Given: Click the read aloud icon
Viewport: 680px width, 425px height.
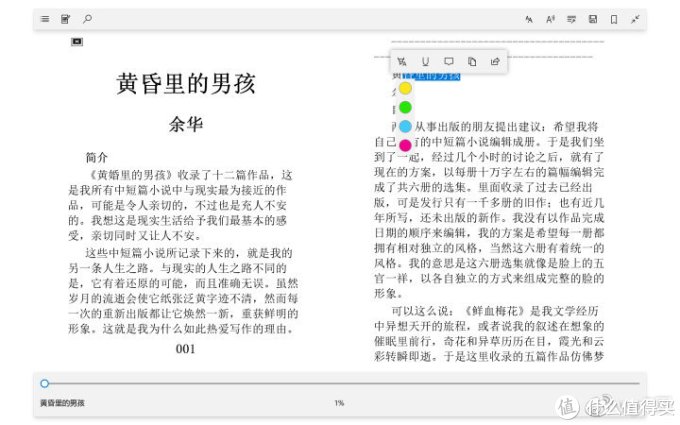Looking at the screenshot, I should [550, 19].
